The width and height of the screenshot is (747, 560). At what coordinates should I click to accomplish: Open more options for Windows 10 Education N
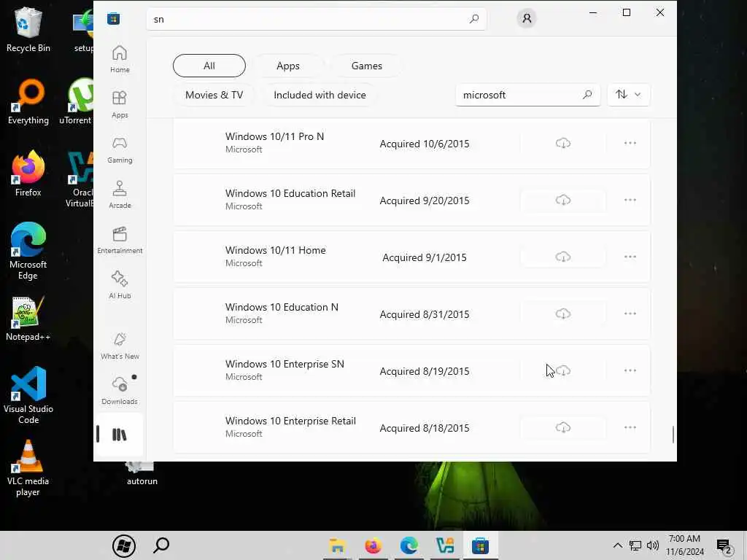point(630,314)
